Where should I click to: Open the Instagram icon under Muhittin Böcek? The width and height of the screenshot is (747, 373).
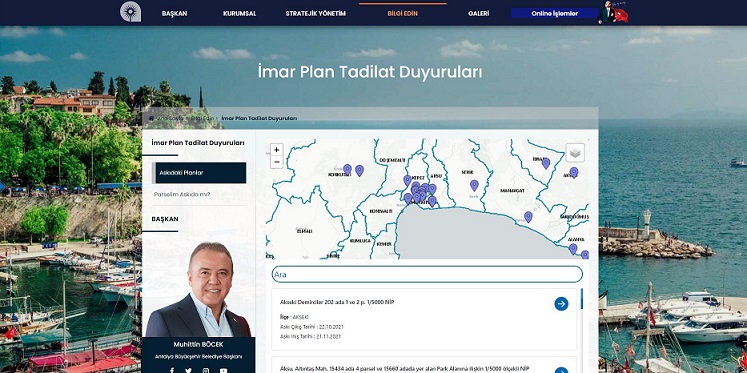[206, 370]
